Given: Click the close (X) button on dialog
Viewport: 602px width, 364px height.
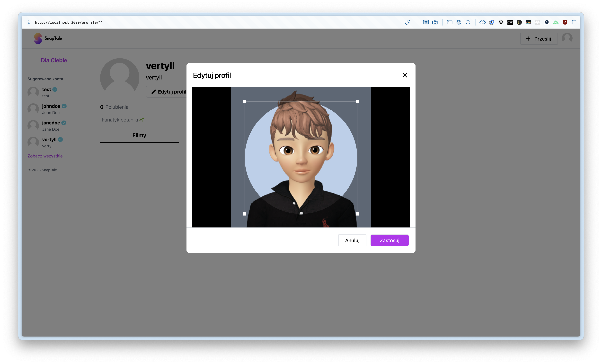Looking at the screenshot, I should [x=404, y=75].
